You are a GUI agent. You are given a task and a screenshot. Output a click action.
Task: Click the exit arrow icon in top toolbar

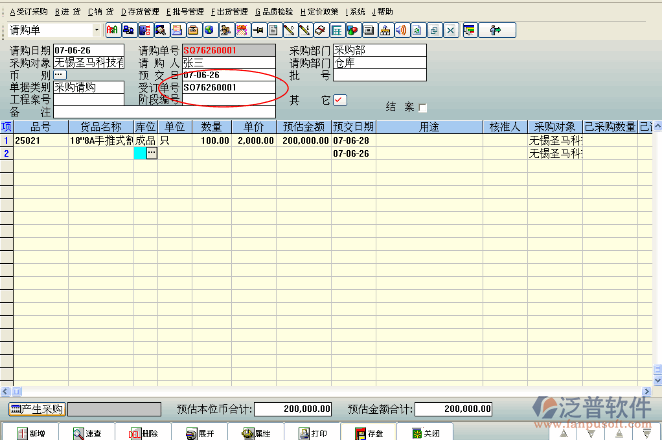tap(493, 30)
